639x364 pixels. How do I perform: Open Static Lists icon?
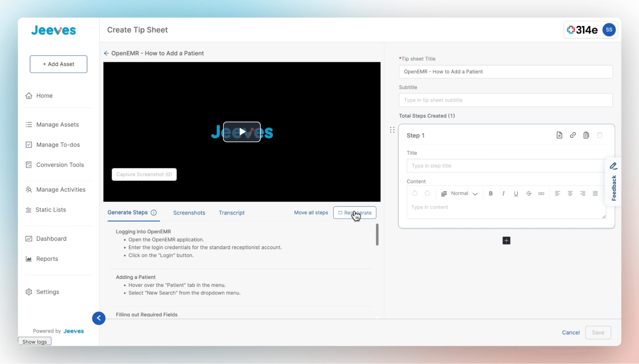click(28, 210)
